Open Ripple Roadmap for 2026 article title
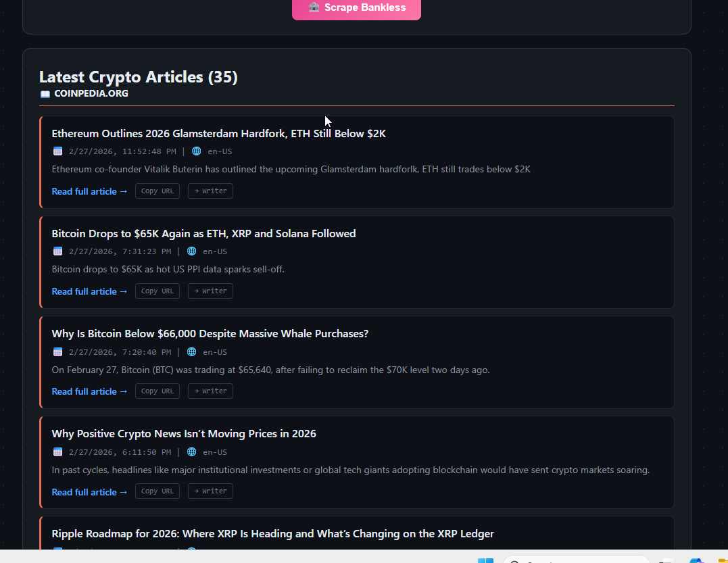 click(272, 534)
